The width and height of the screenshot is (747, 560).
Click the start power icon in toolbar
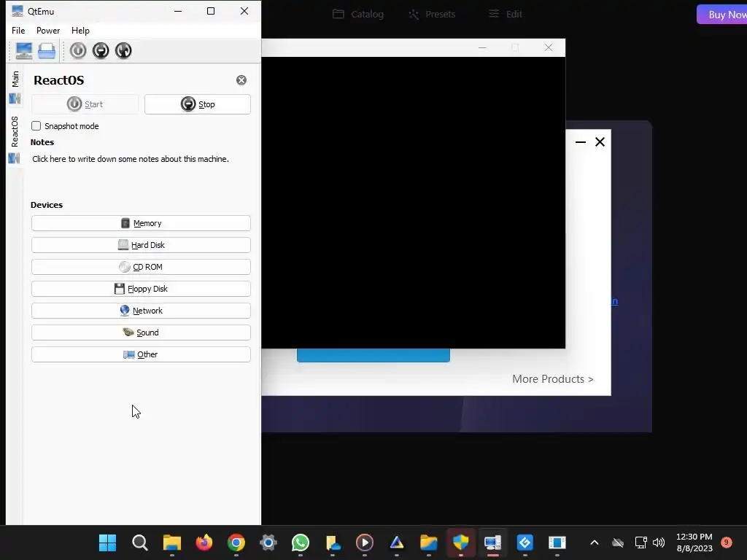tap(78, 50)
